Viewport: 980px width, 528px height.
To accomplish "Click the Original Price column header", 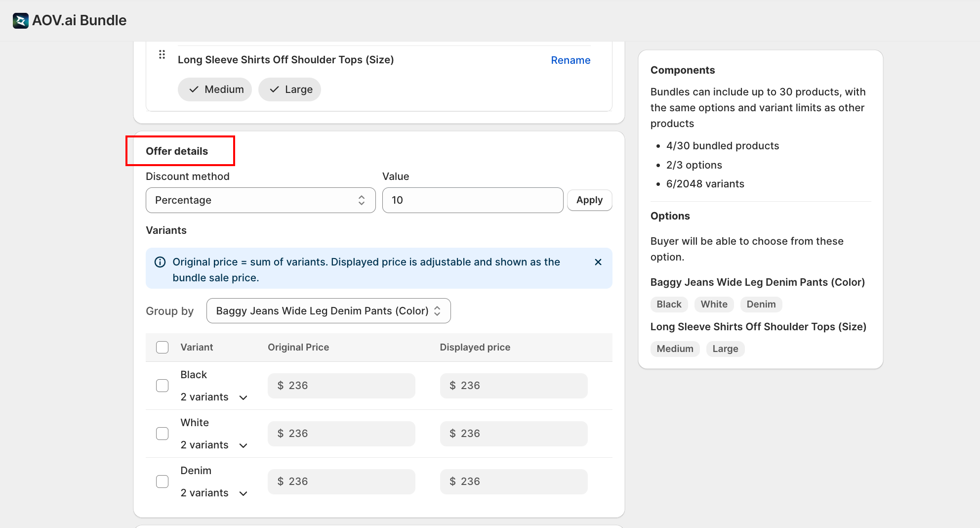I will coord(298,347).
